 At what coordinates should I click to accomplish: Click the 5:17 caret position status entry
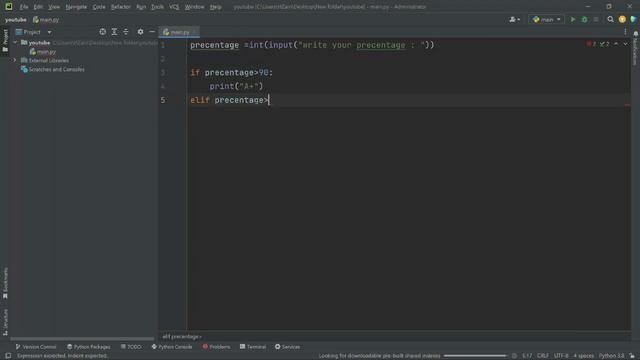(527, 356)
